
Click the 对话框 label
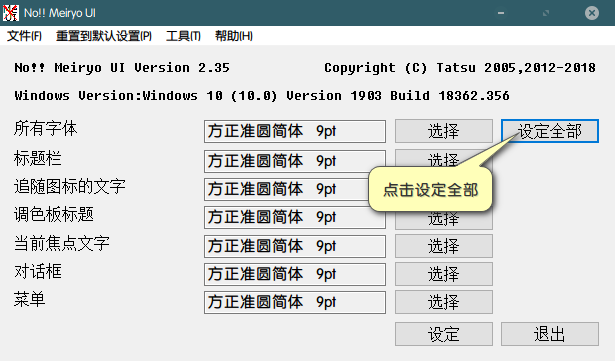38,271
